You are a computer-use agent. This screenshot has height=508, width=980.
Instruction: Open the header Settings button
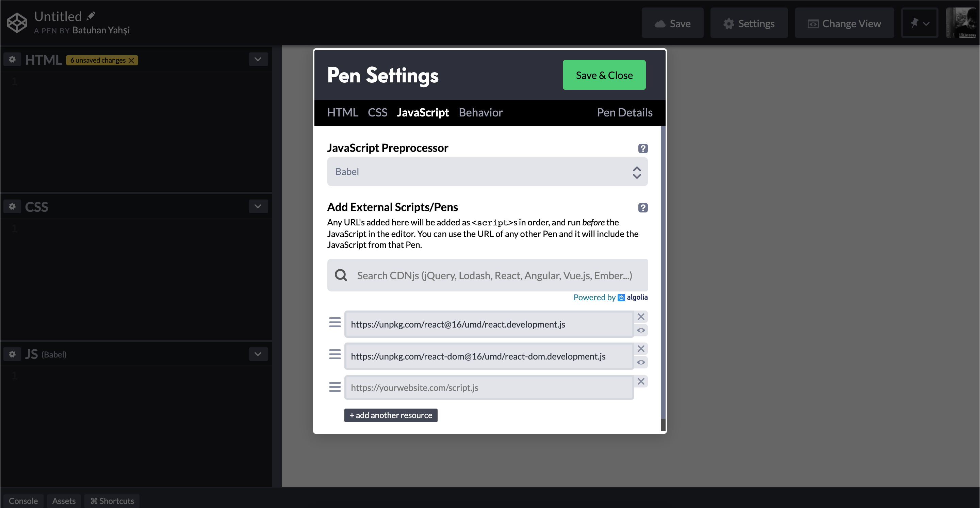749,23
